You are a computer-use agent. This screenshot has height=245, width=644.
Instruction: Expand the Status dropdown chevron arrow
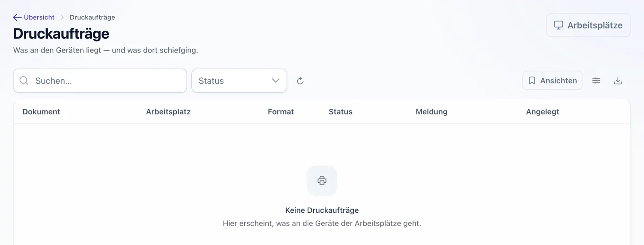[x=276, y=81]
